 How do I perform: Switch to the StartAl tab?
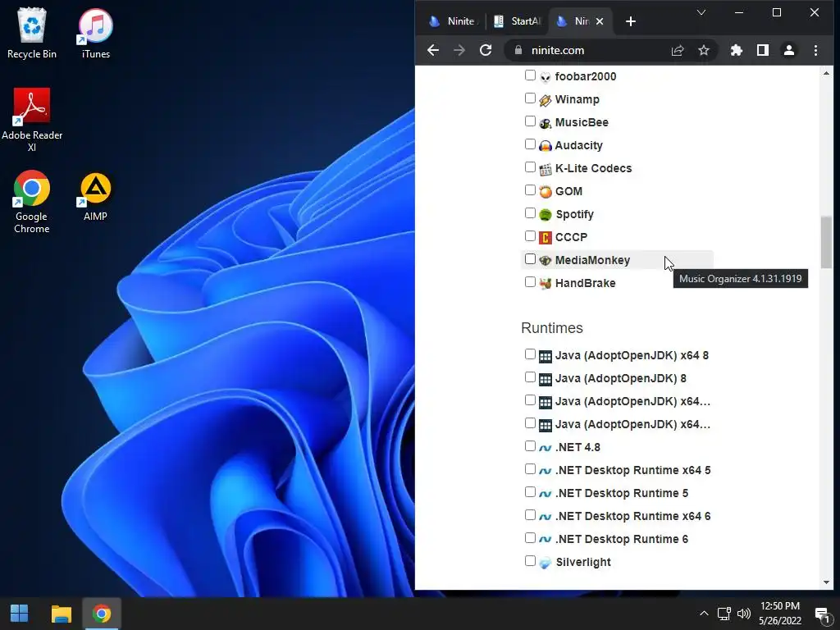517,21
